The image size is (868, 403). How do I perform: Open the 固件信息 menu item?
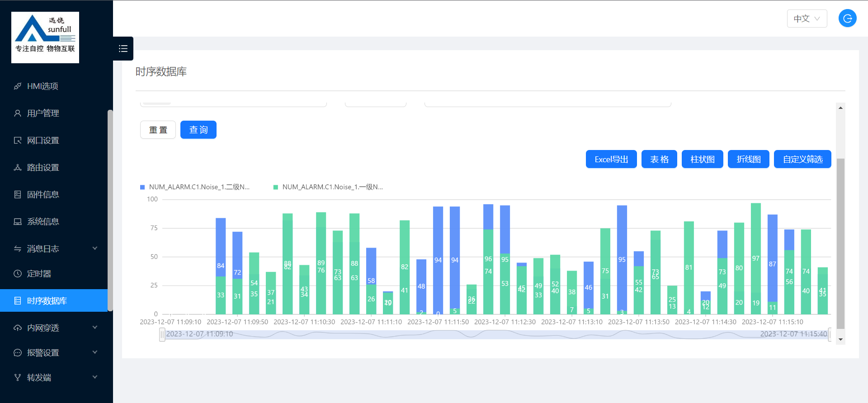tap(43, 195)
